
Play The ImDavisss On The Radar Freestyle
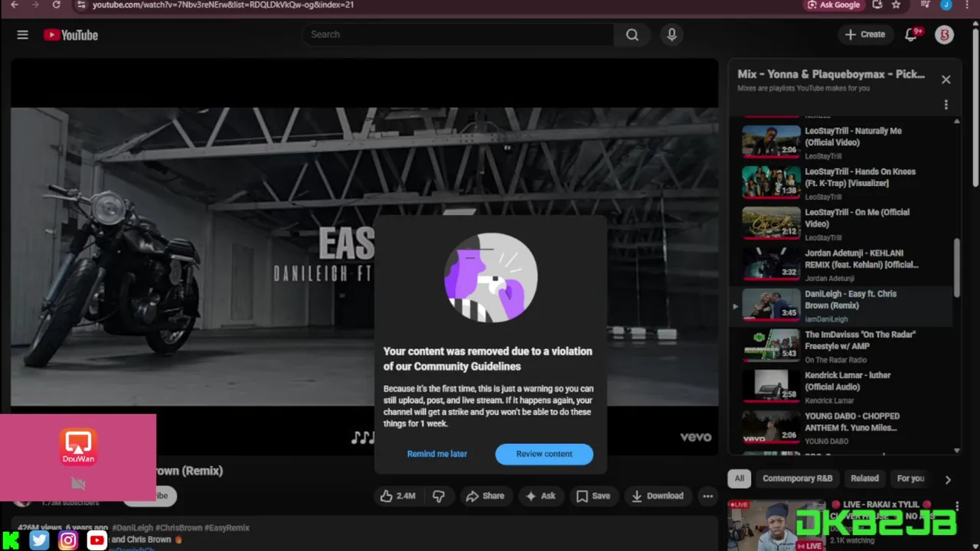click(x=841, y=345)
